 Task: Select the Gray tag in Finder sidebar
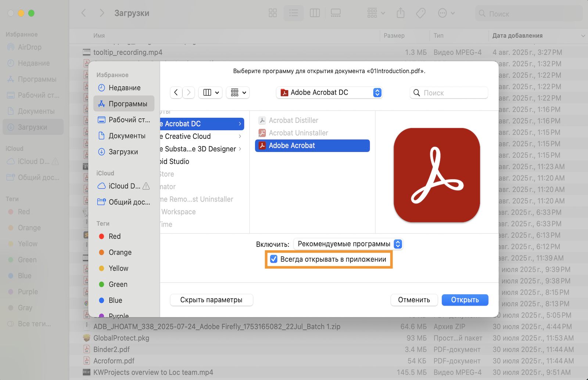33,308
